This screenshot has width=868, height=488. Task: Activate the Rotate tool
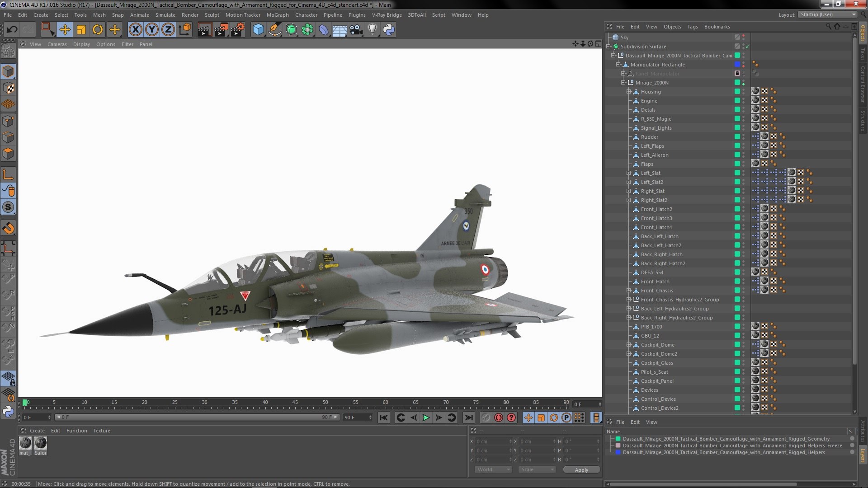coord(98,30)
